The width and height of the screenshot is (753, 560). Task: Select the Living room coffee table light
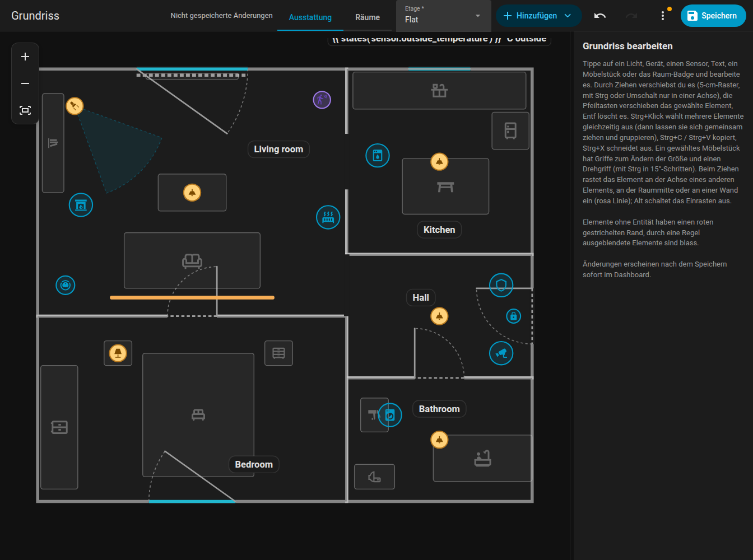pyautogui.click(x=192, y=193)
